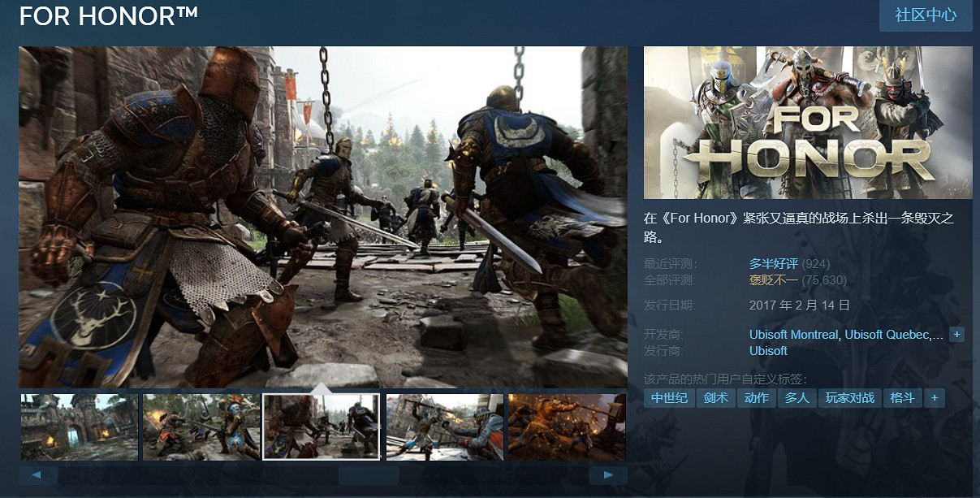The height and width of the screenshot is (498, 980).
Task: View recent reviews 多半好评 link
Action: click(x=773, y=264)
